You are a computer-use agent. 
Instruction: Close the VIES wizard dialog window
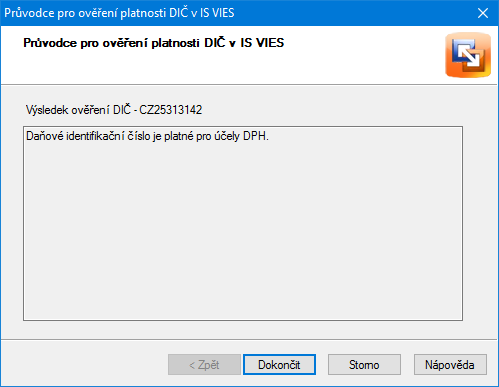coord(483,13)
